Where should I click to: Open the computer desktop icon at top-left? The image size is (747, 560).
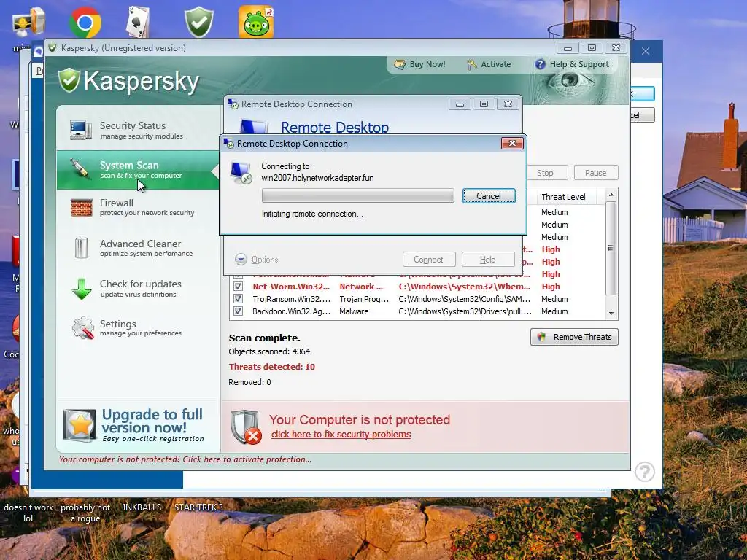(x=28, y=23)
